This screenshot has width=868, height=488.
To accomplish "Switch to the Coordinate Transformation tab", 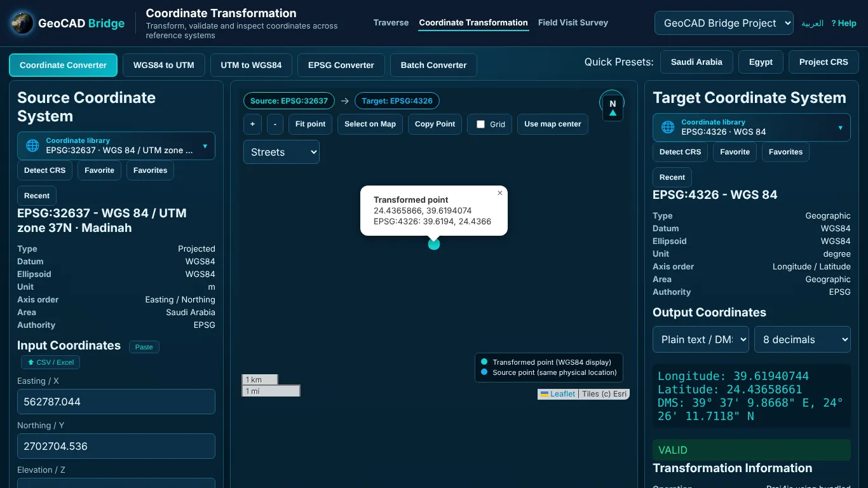I will (473, 22).
